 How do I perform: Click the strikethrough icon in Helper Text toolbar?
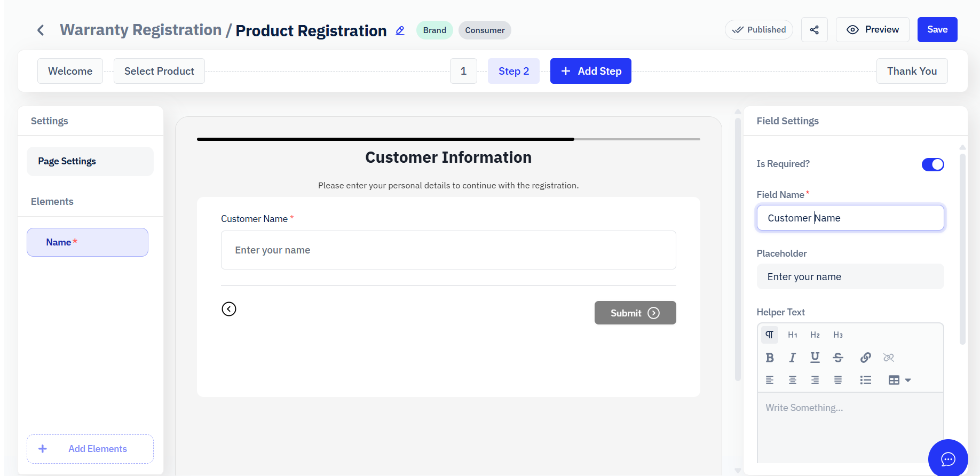pyautogui.click(x=837, y=358)
